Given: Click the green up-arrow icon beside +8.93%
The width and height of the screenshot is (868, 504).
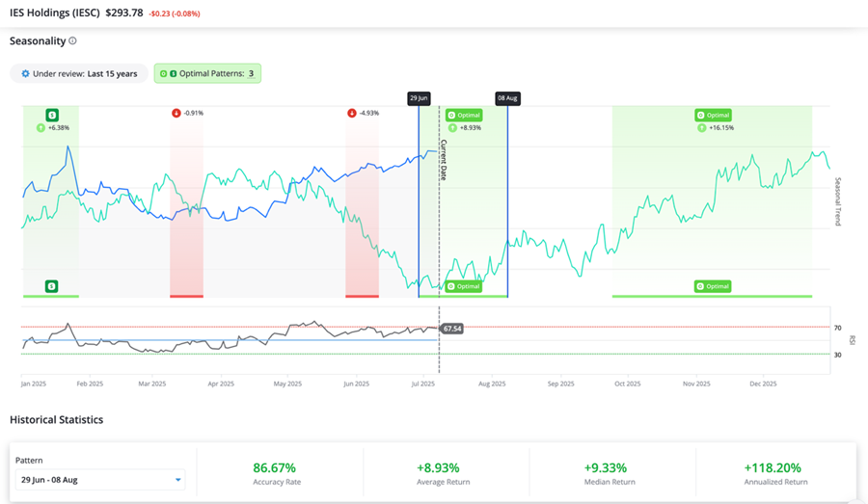Looking at the screenshot, I should (450, 127).
